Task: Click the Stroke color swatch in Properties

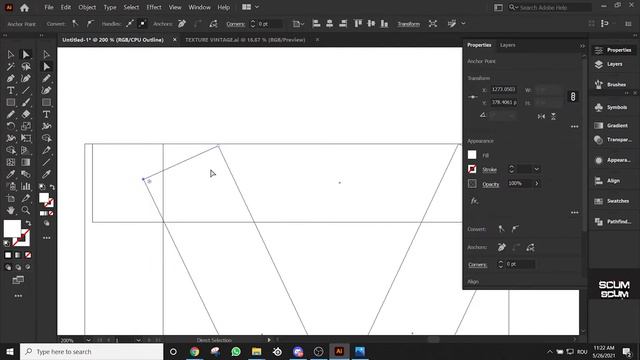Action: tap(472, 169)
